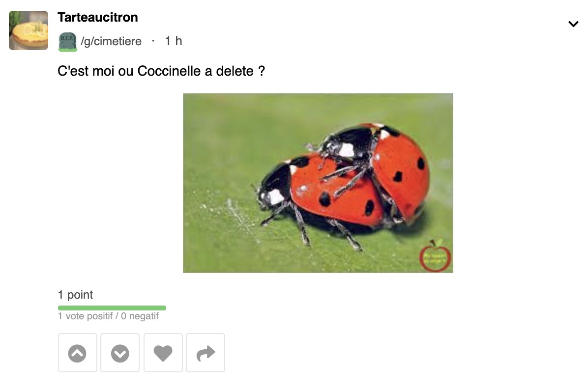Image resolution: width=588 pixels, height=391 pixels.
Task: Expand the post options chevron menu
Action: [573, 24]
